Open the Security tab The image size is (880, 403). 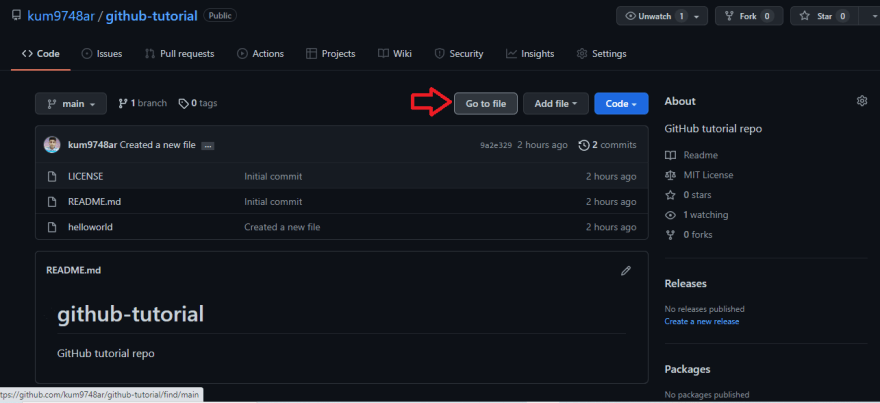pyautogui.click(x=459, y=54)
